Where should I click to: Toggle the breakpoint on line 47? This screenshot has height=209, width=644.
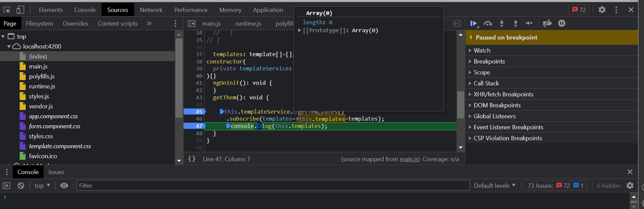tap(195, 126)
